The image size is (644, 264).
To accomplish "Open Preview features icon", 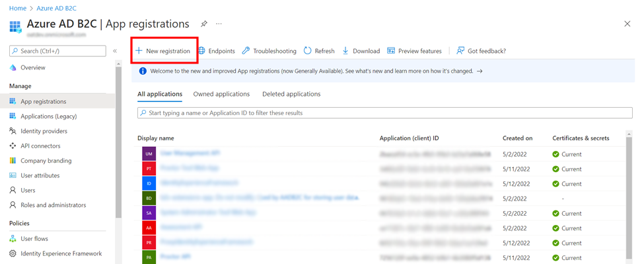I will click(x=391, y=50).
